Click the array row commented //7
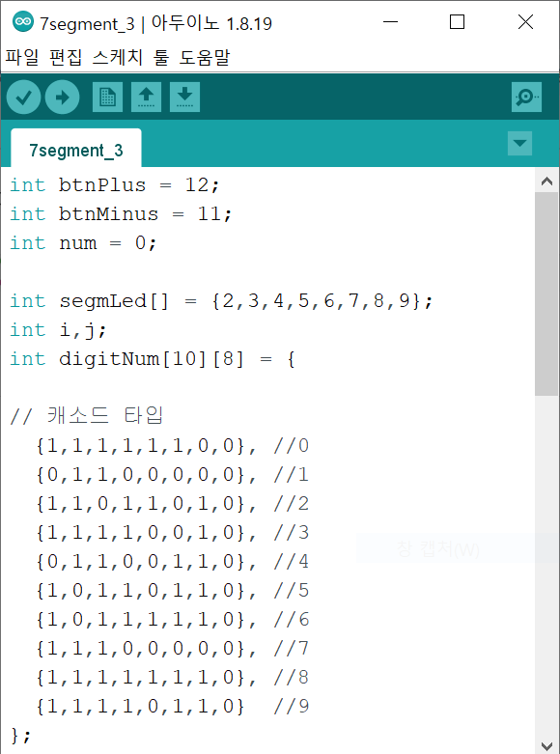Image resolution: width=560 pixels, height=754 pixels. pos(172,648)
